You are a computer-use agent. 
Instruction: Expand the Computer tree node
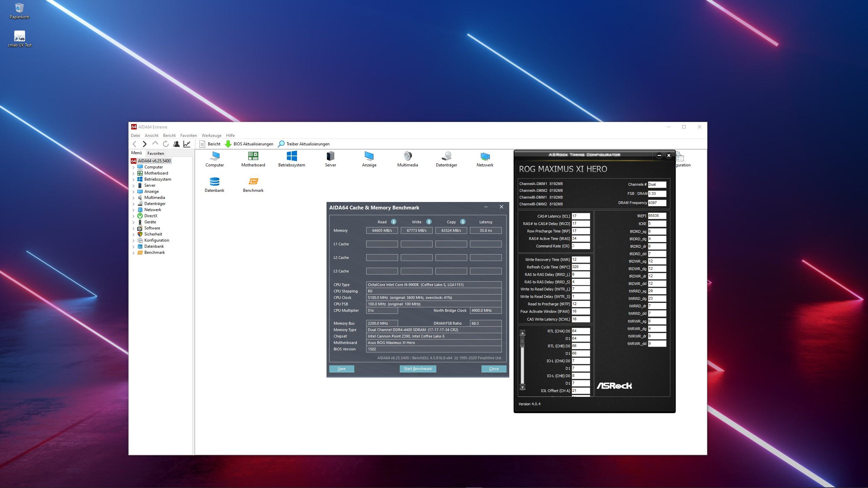(x=133, y=167)
